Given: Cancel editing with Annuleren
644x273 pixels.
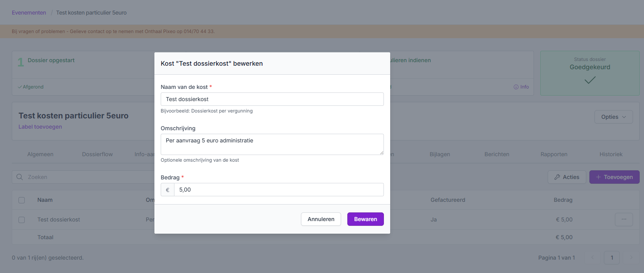Looking at the screenshot, I should click(321, 219).
